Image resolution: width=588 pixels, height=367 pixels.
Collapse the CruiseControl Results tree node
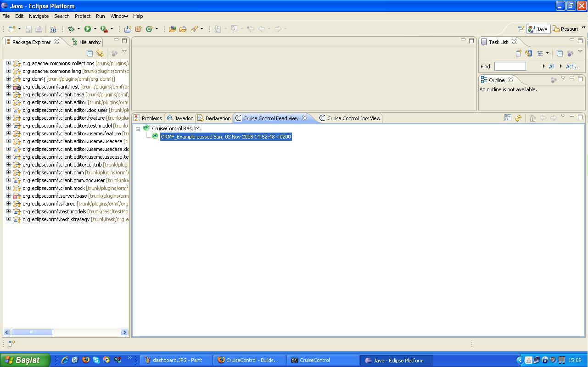(x=138, y=129)
